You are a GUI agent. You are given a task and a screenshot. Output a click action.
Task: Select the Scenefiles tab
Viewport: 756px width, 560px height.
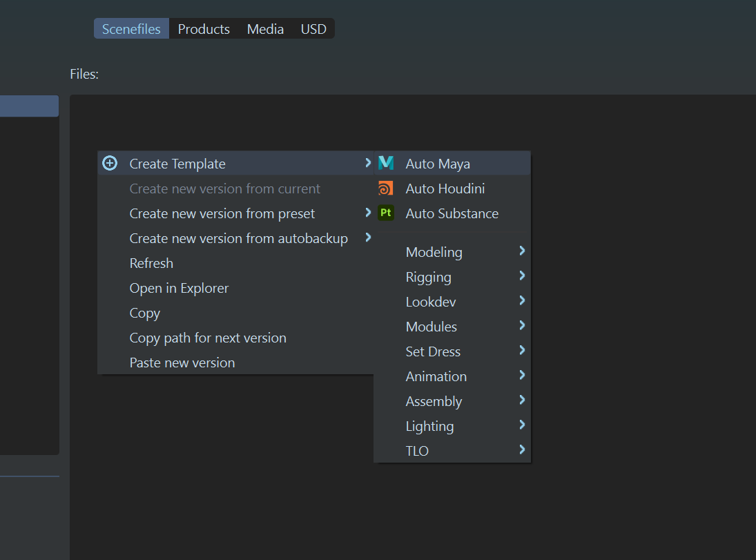tap(131, 29)
